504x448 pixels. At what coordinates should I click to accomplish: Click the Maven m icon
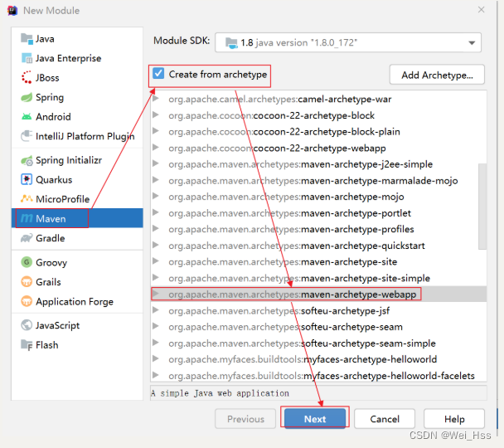(x=27, y=219)
